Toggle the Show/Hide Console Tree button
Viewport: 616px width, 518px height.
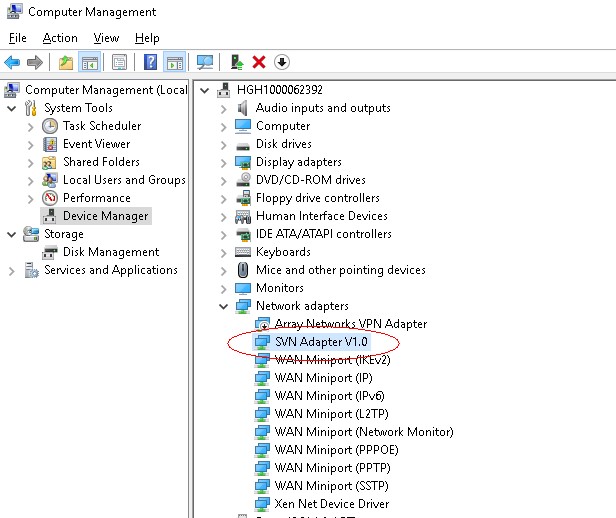tap(90, 62)
